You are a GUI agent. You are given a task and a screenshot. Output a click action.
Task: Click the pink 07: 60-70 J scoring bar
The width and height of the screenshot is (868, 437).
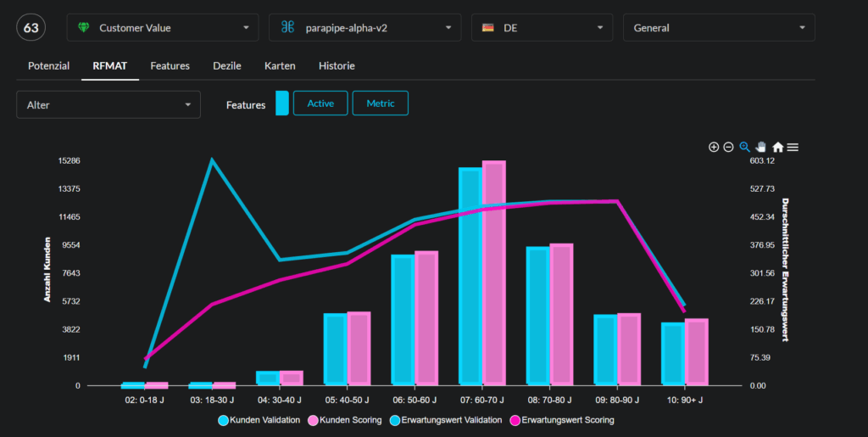click(x=494, y=272)
